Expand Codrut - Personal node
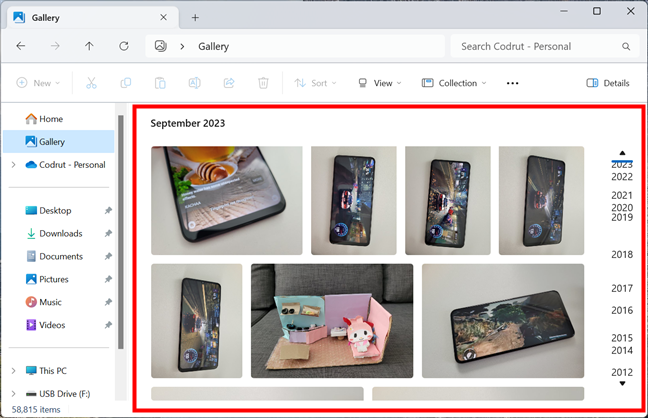 (x=14, y=165)
